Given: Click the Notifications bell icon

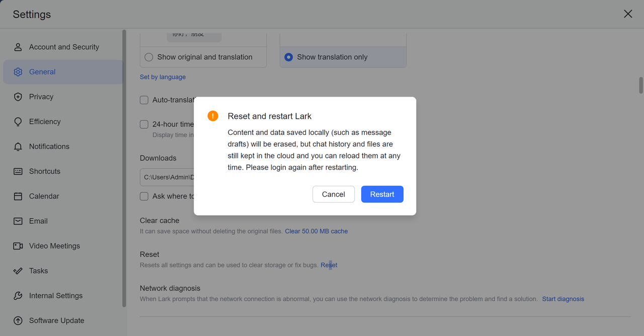Looking at the screenshot, I should pos(18,146).
